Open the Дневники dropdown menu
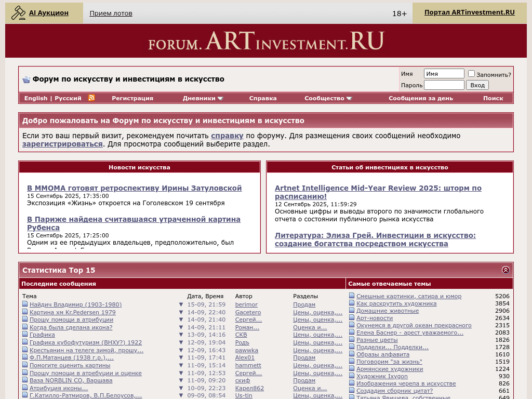 [203, 98]
